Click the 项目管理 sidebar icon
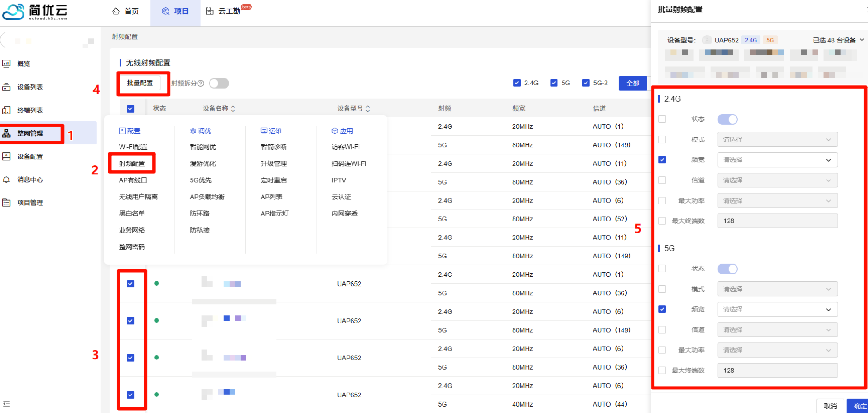The height and width of the screenshot is (413, 868). click(6, 203)
